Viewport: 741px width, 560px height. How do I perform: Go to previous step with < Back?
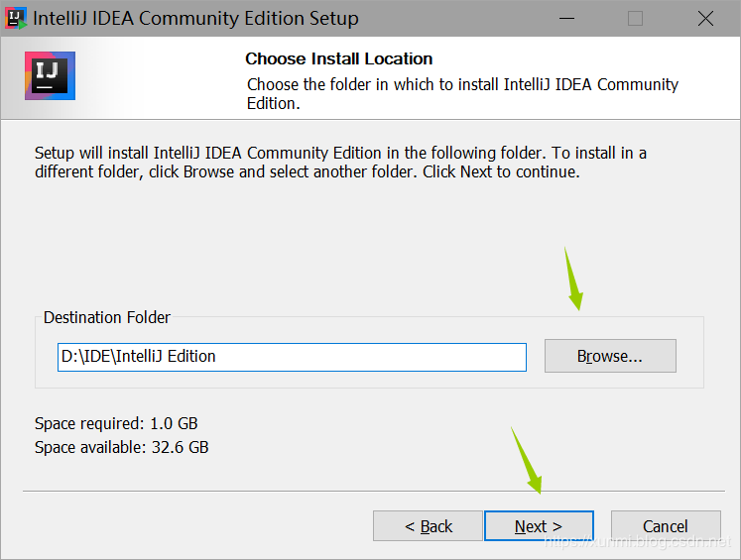428,525
